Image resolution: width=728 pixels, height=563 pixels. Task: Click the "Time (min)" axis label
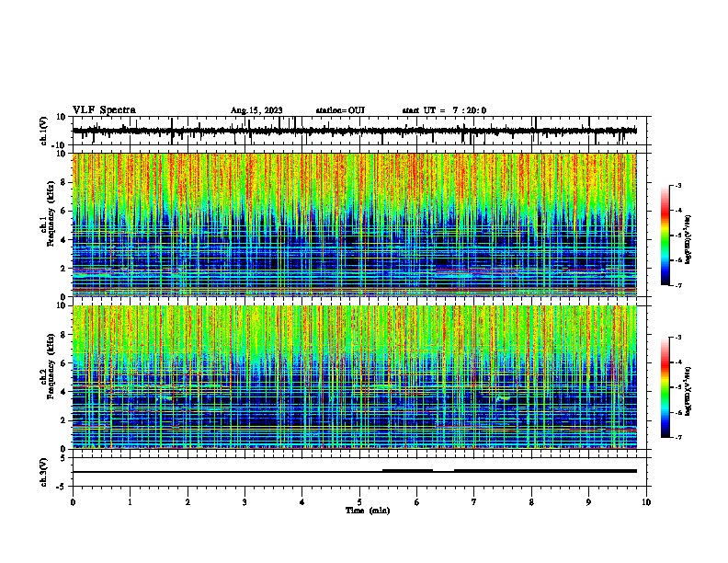coord(368,511)
